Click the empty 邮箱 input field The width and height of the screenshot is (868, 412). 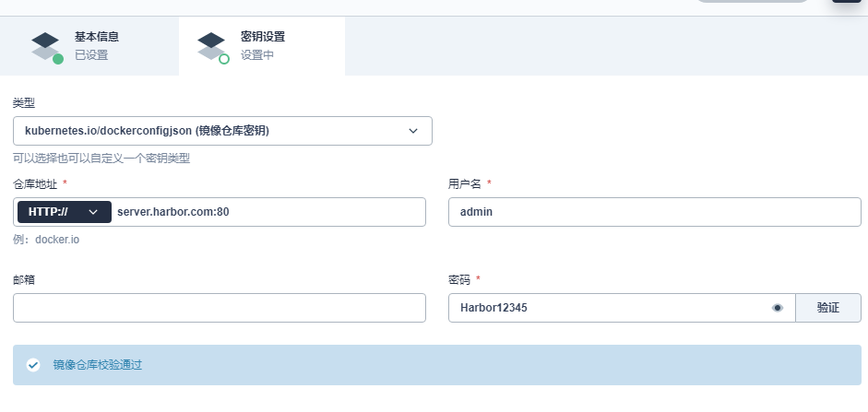[220, 308]
